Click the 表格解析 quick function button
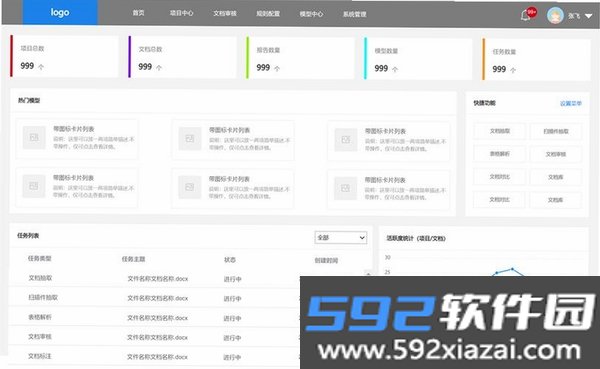Image resolution: width=600 pixels, height=369 pixels. click(499, 154)
